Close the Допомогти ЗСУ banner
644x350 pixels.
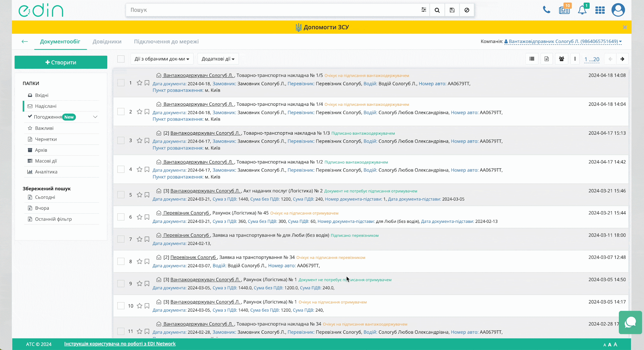(625, 27)
